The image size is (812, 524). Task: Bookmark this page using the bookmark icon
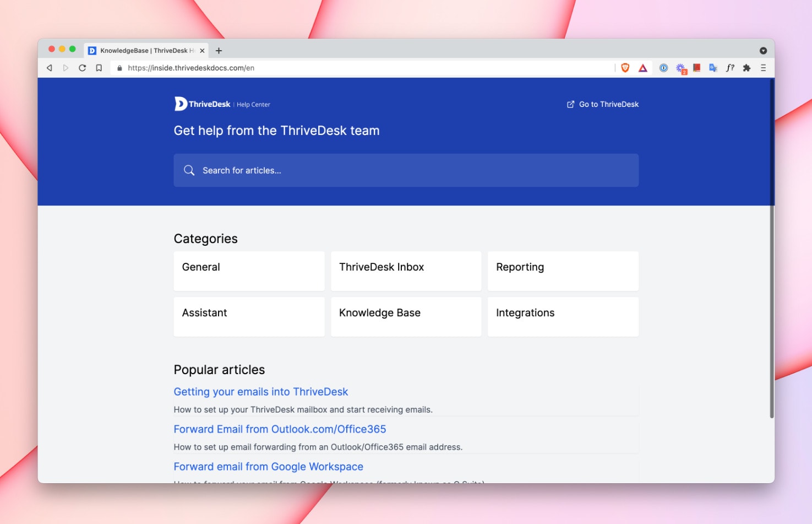tap(99, 68)
